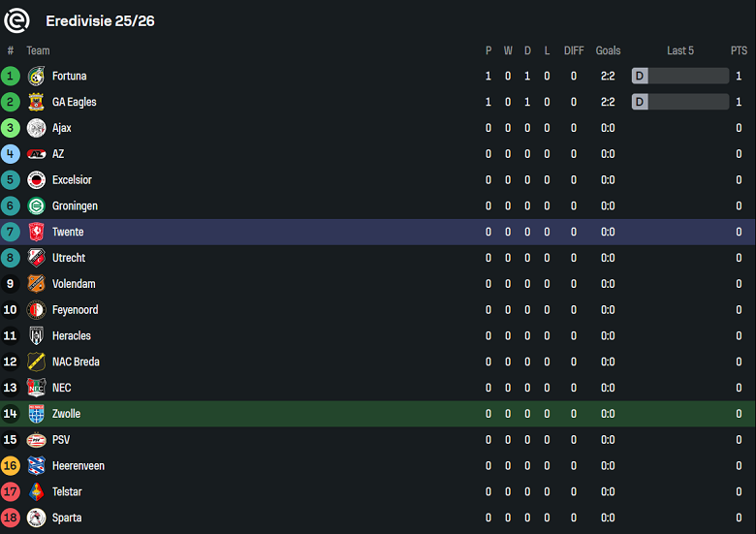Click the PTS column header
756x534 pixels.
pyautogui.click(x=739, y=50)
